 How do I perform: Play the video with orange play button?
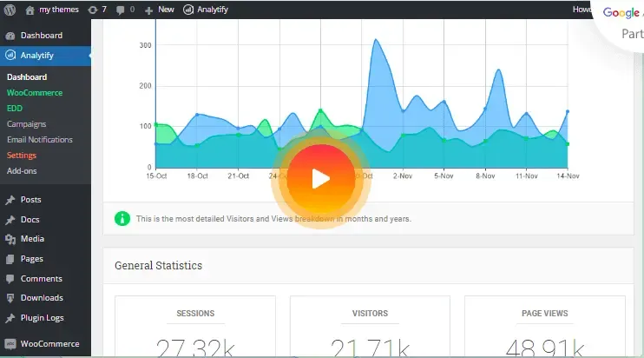tap(321, 179)
